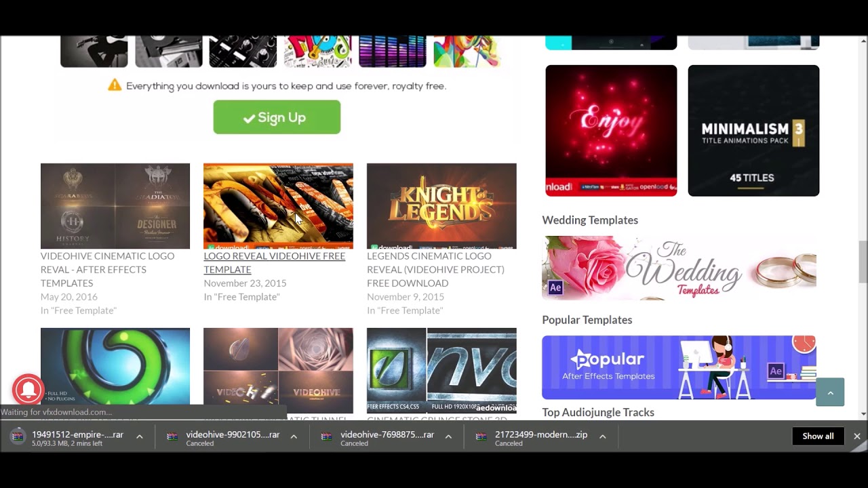Screen dimensions: 868x488
Task: Click the back-to-top arrow button
Action: click(x=830, y=392)
